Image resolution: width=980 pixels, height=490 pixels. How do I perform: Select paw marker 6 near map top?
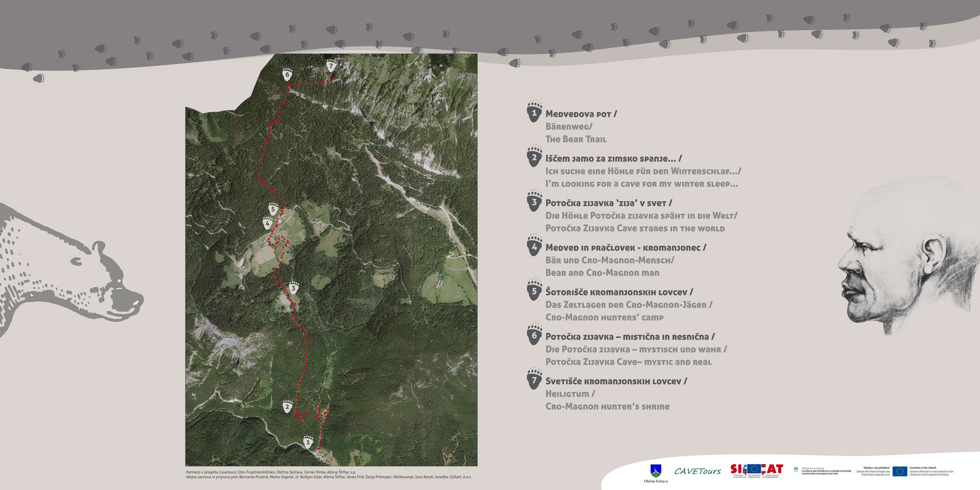(x=288, y=74)
